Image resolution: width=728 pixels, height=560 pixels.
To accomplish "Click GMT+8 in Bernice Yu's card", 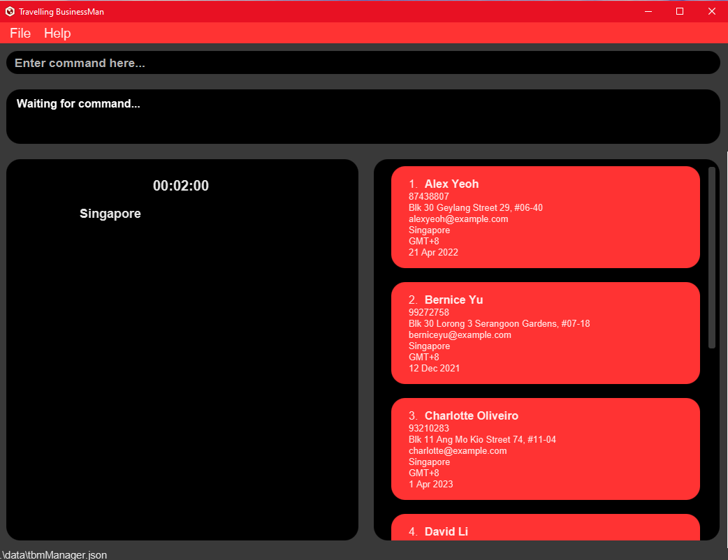I will 423,358.
